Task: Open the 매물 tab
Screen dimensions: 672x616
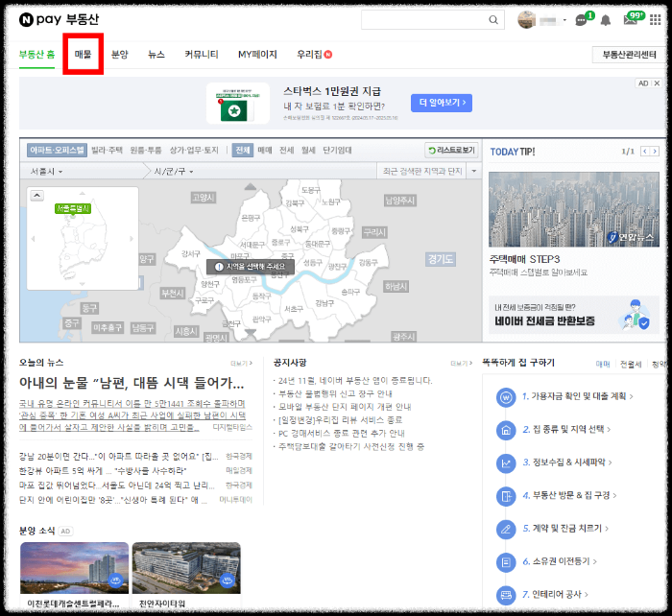Action: 83,55
